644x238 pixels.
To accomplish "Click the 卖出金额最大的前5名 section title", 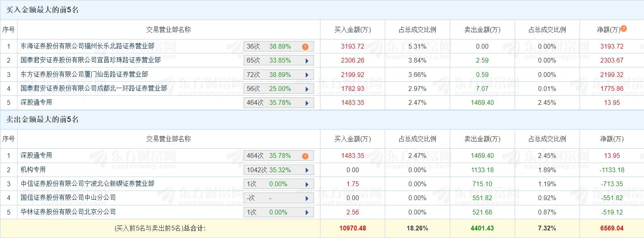I will (43, 120).
